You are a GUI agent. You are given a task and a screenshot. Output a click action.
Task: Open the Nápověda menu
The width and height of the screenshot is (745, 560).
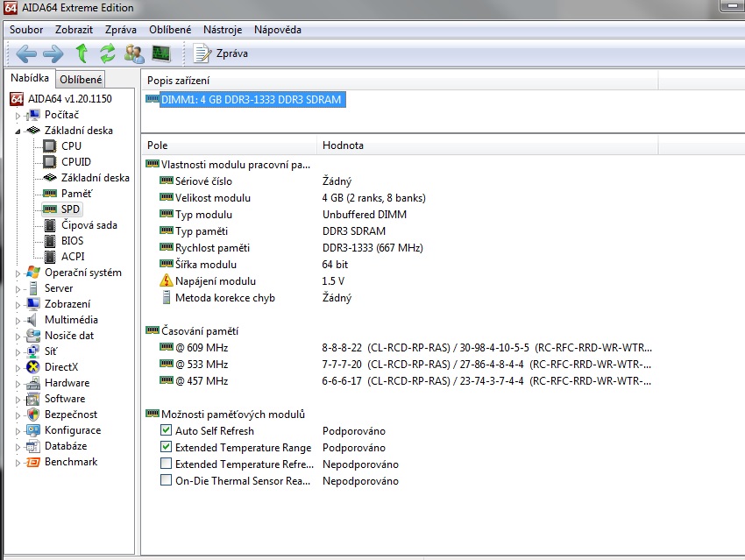point(278,30)
